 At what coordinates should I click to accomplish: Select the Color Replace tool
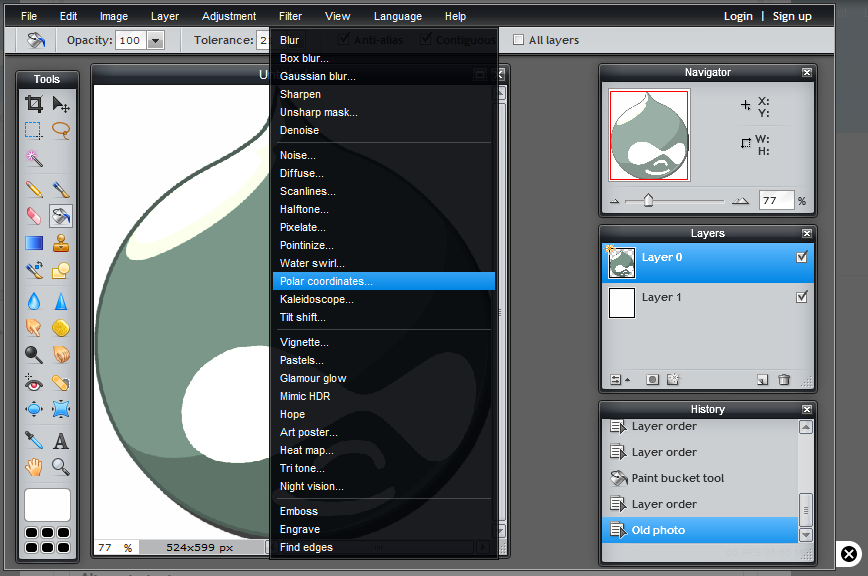tap(34, 270)
